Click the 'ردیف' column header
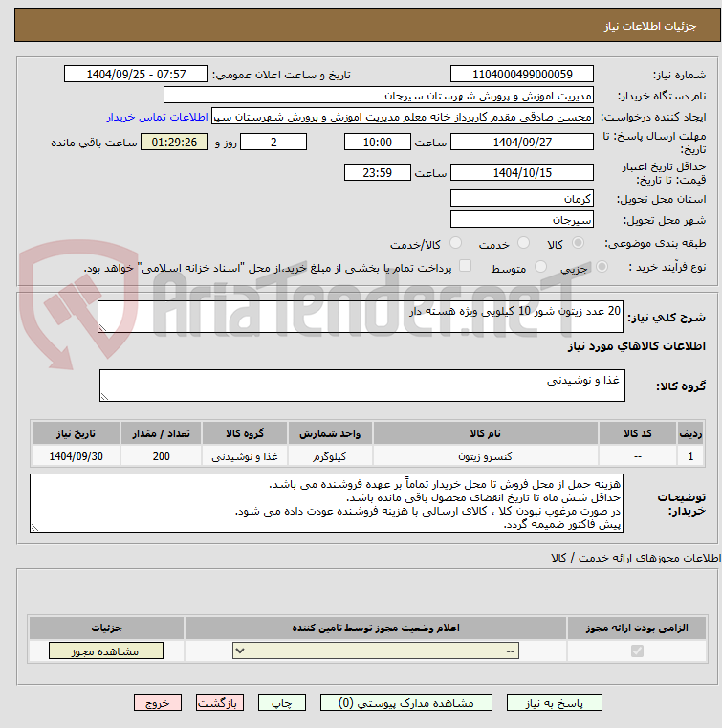The height and width of the screenshot is (728, 722). pos(690,433)
